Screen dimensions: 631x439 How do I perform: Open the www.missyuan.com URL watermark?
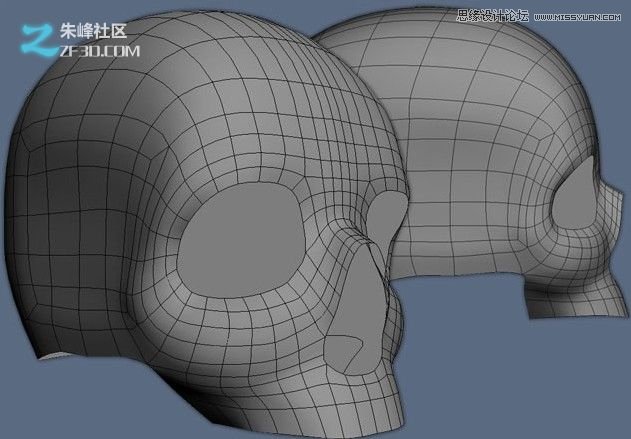(x=578, y=16)
